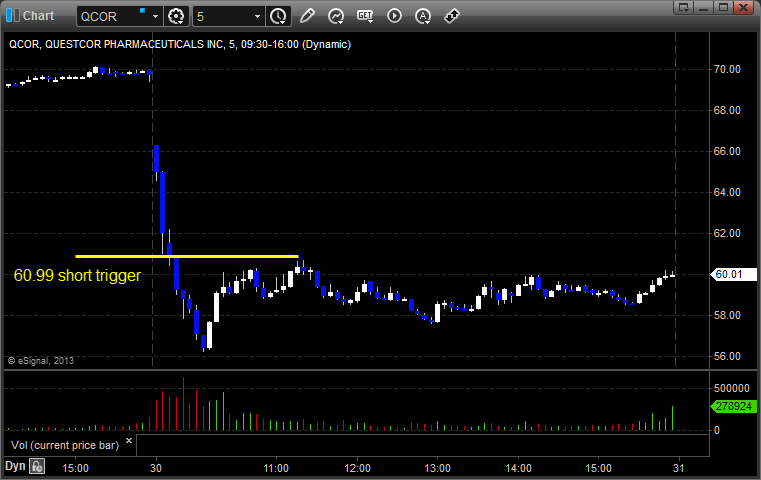
Task: Click the 70.00 price axis label
Action: 727,69
